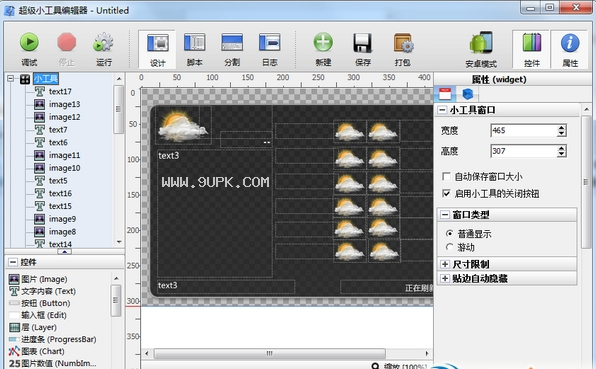Image resolution: width=596 pixels, height=369 pixels.
Task: Select the WWW.9UPK.COM text element
Action: click(215, 182)
